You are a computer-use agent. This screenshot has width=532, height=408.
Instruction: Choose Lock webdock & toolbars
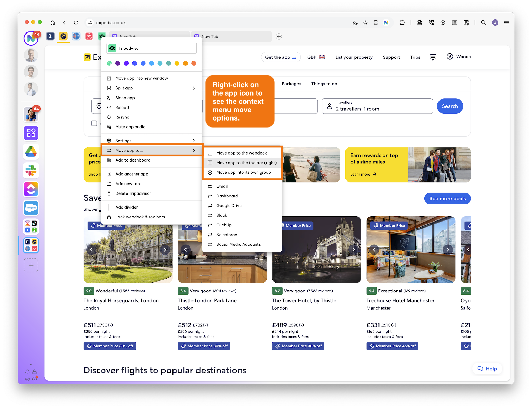151,217
